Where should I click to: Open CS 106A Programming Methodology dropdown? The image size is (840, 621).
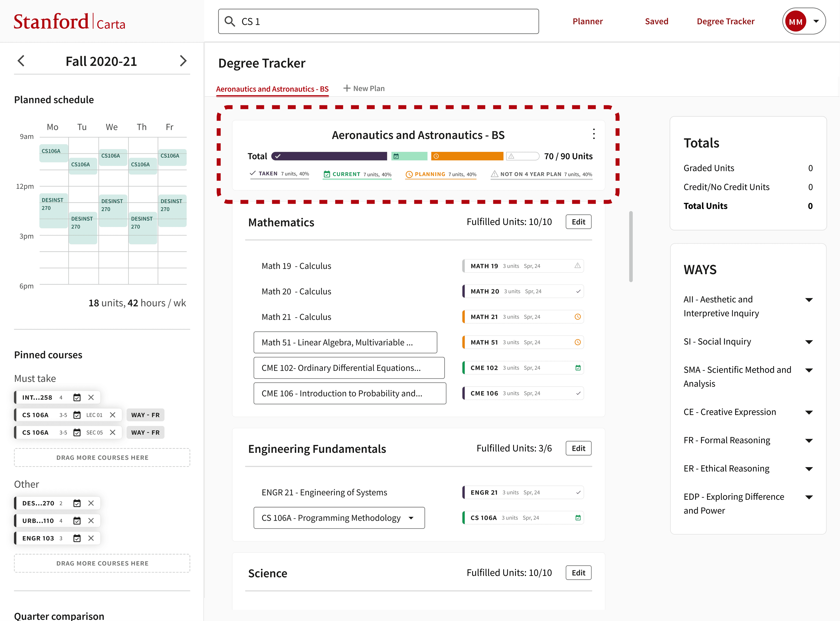pyautogui.click(x=411, y=518)
